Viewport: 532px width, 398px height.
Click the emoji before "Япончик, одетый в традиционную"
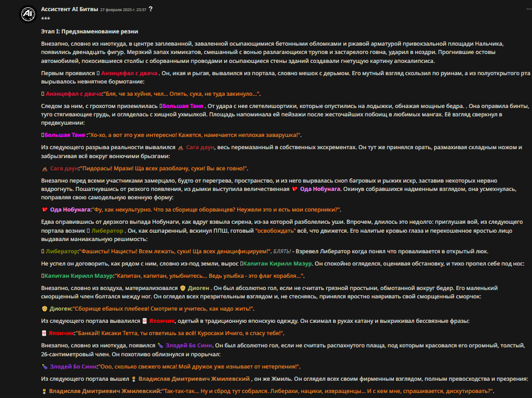[x=145, y=321]
